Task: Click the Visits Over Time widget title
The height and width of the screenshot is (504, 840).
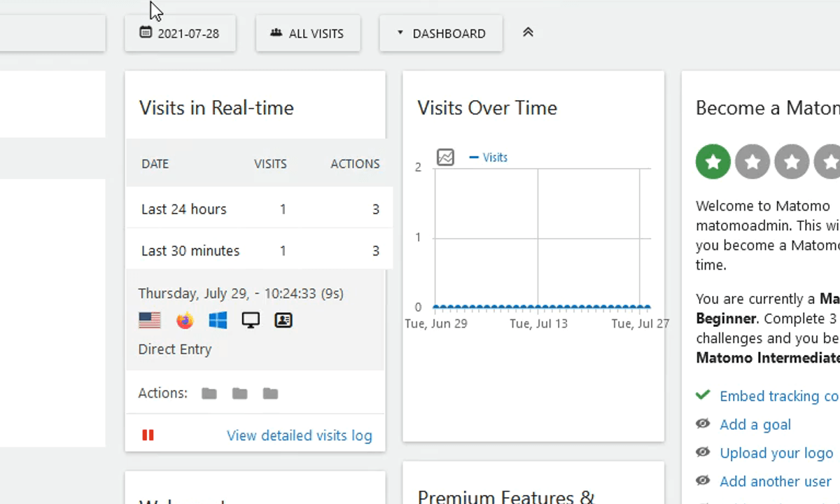Action: (x=487, y=108)
